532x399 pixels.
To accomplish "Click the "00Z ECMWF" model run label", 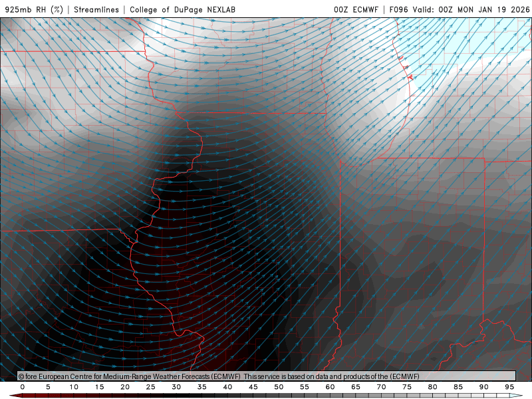I will tap(356, 9).
